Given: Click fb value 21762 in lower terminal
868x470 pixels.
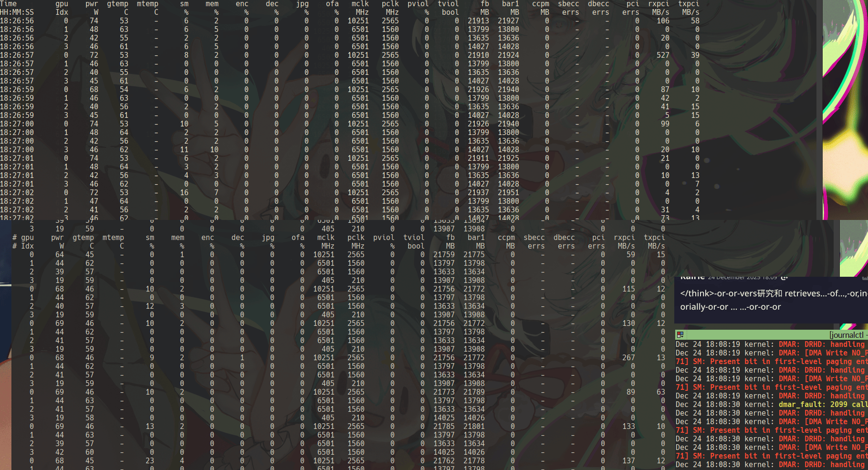Looking at the screenshot, I should pos(444,461).
